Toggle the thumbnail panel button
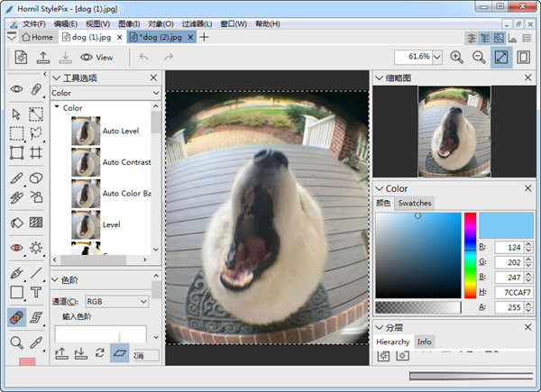The height and width of the screenshot is (392, 541). (x=499, y=38)
